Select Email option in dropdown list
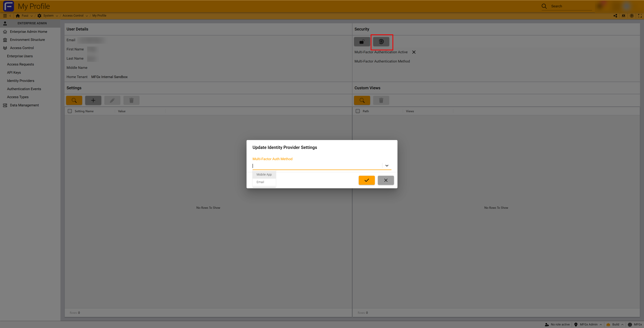The height and width of the screenshot is (328, 644). point(264,182)
